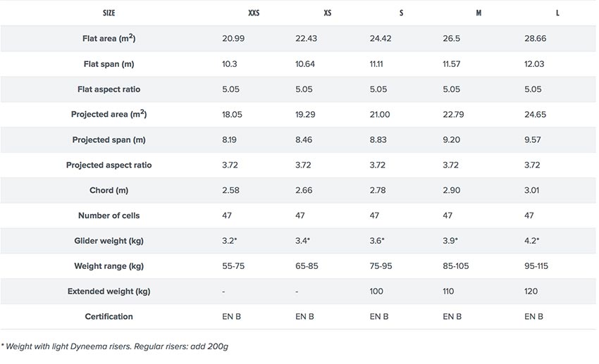The width and height of the screenshot is (599, 364).
Task: Click the Certification row label
Action: tap(109, 316)
